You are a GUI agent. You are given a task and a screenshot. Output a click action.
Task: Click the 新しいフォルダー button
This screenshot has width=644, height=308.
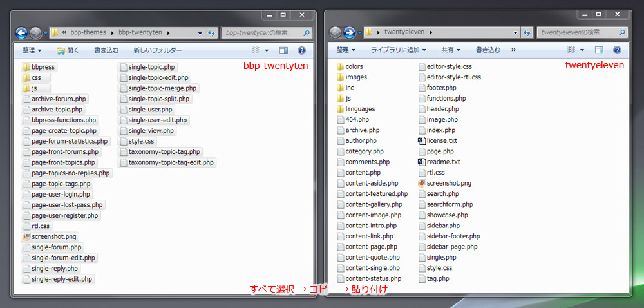coord(158,50)
